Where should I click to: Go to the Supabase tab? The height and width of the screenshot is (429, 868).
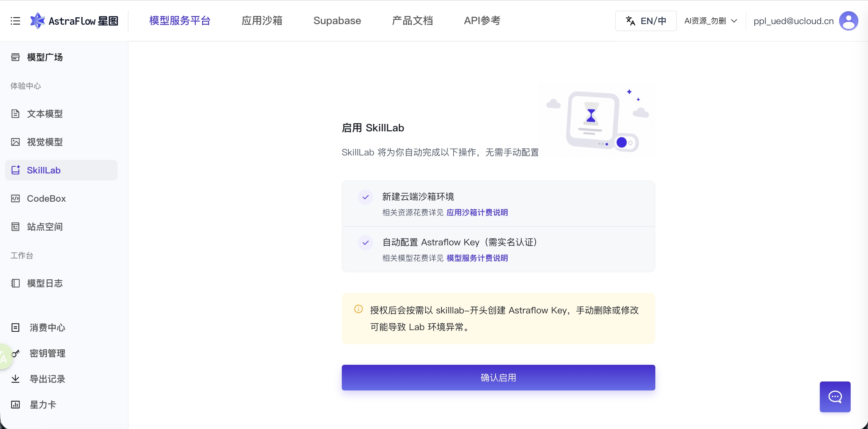(337, 21)
